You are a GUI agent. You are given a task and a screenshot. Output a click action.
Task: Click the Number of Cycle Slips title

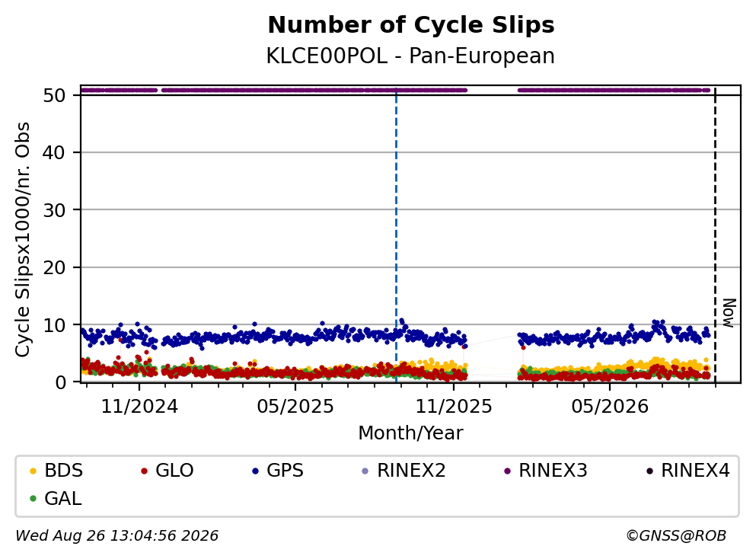pos(411,25)
